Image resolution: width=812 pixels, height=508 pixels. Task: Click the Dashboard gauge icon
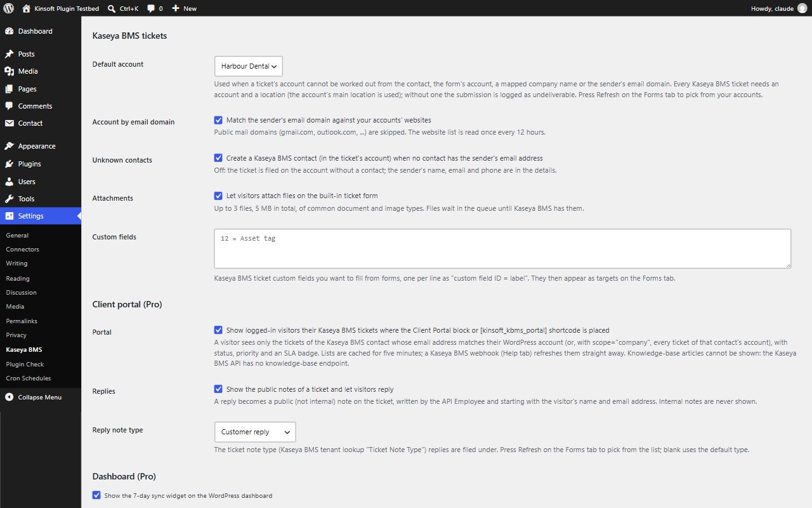pyautogui.click(x=10, y=31)
